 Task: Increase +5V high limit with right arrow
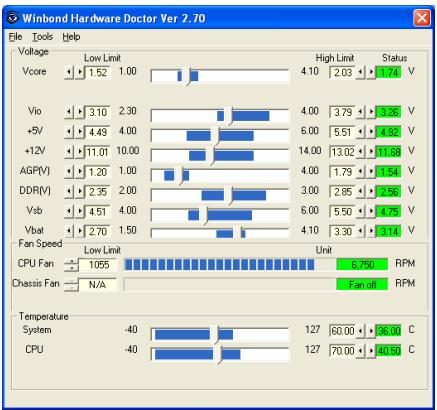click(371, 132)
